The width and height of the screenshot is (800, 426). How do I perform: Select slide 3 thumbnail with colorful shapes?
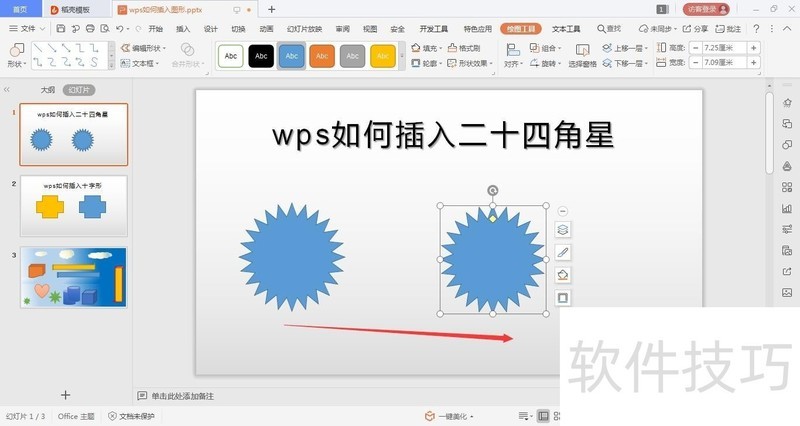[x=73, y=278]
